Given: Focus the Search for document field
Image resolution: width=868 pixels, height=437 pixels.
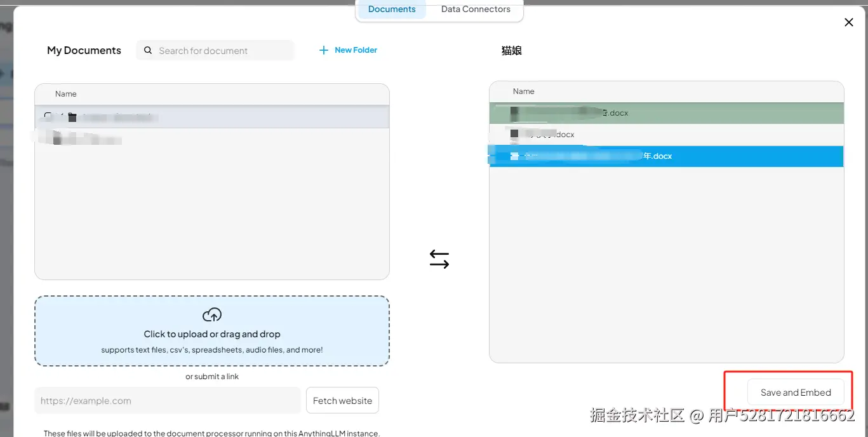Looking at the screenshot, I should tap(215, 50).
